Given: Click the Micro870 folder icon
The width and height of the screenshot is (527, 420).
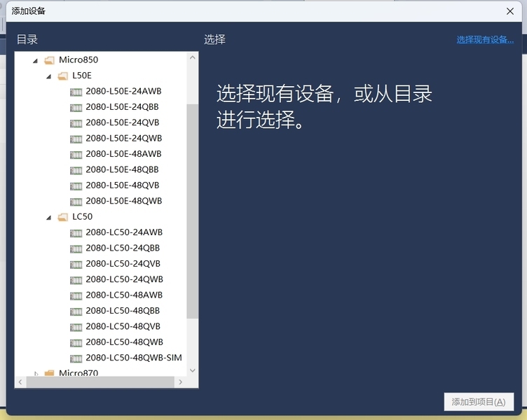Looking at the screenshot, I should [x=49, y=373].
